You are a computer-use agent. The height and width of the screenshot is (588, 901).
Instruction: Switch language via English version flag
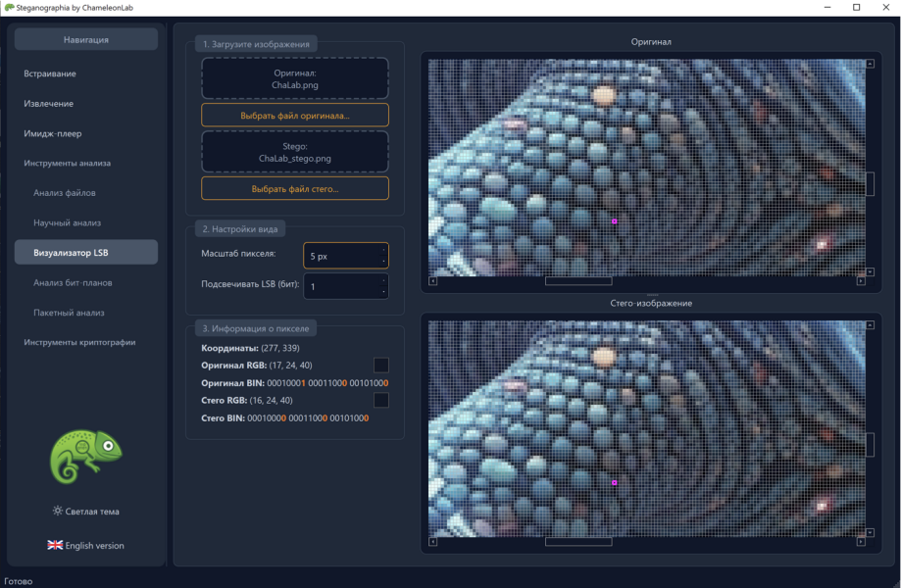tap(55, 545)
